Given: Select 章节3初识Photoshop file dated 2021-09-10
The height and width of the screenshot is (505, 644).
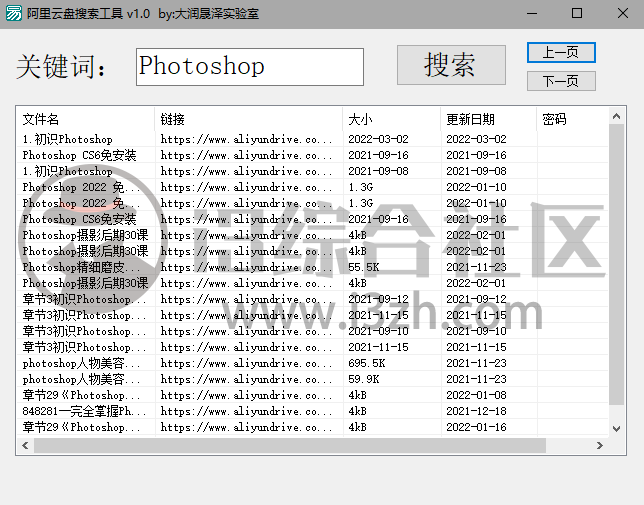Looking at the screenshot, I should pos(84,331).
